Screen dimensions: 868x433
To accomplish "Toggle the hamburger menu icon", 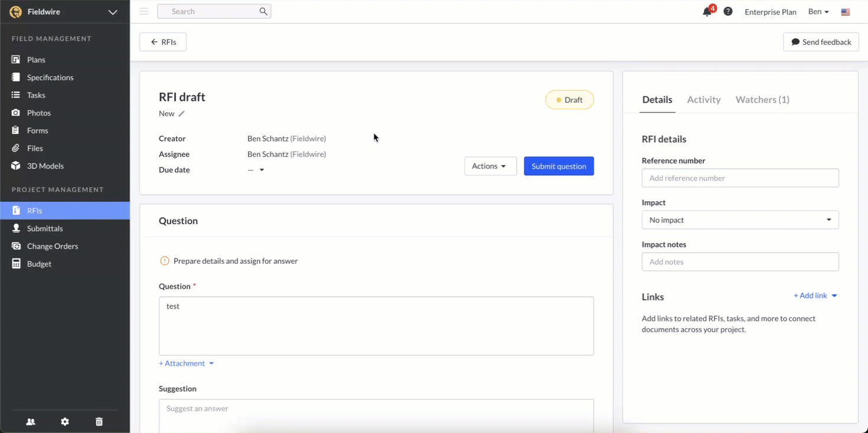I will (x=143, y=11).
